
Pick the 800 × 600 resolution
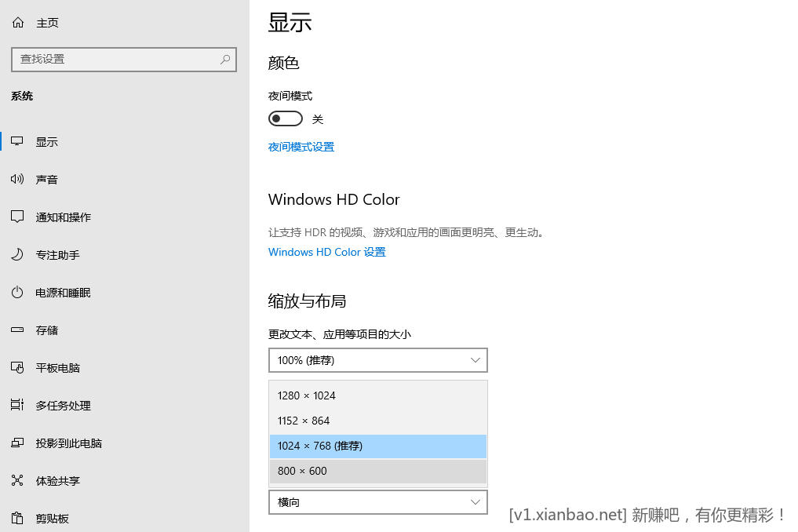click(377, 471)
